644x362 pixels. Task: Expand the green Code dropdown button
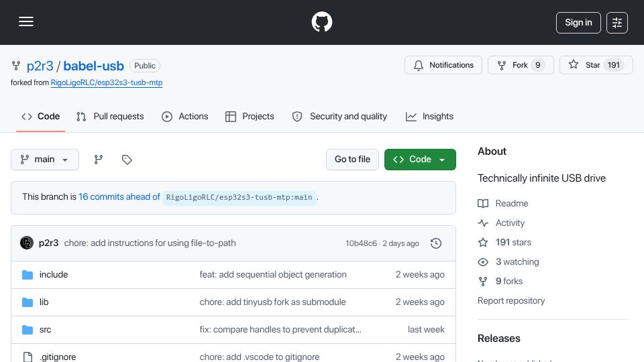click(x=420, y=160)
